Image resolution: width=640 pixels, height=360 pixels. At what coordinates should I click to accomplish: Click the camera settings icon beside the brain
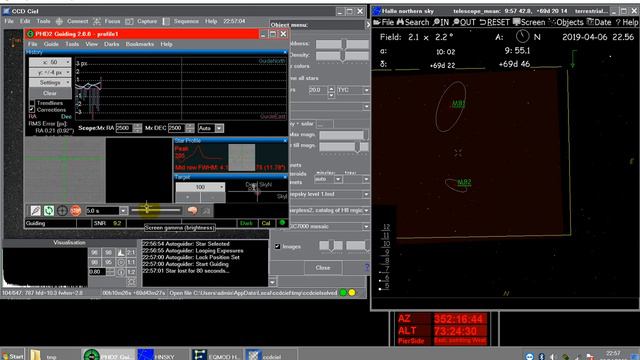206,211
